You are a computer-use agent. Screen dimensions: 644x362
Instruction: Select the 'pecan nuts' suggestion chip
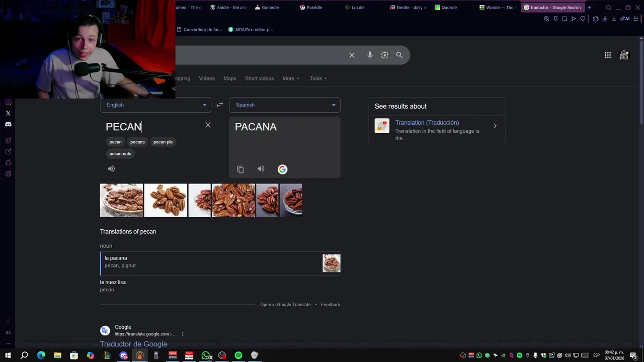(x=120, y=154)
